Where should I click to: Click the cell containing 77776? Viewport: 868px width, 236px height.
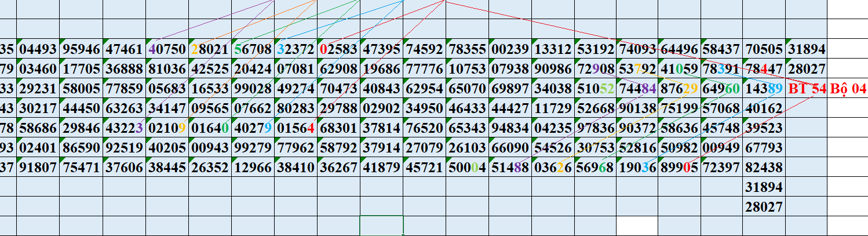pos(425,70)
